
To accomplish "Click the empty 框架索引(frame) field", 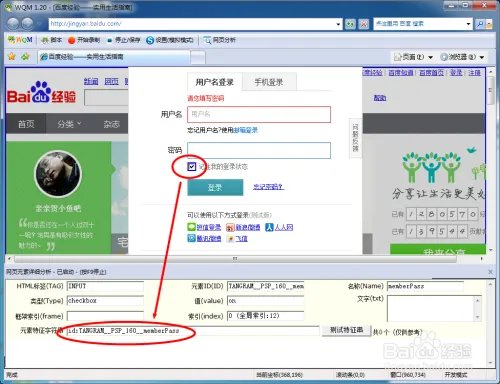I will click(x=105, y=316).
